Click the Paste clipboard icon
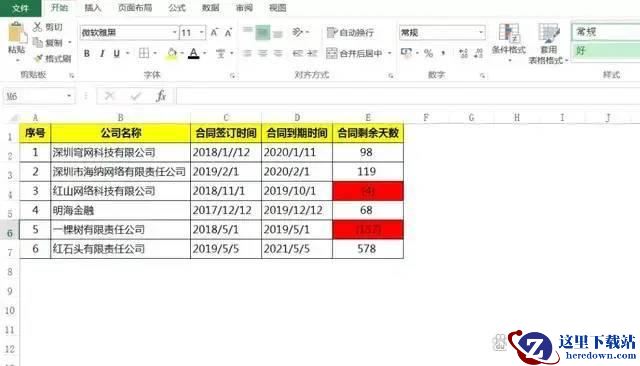The image size is (640, 366). point(16,33)
